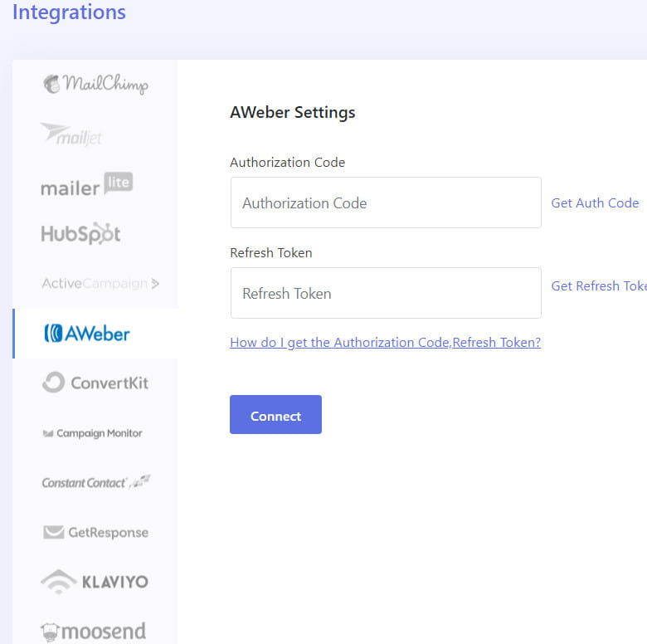Click the Get Refresh Token link

click(x=599, y=285)
